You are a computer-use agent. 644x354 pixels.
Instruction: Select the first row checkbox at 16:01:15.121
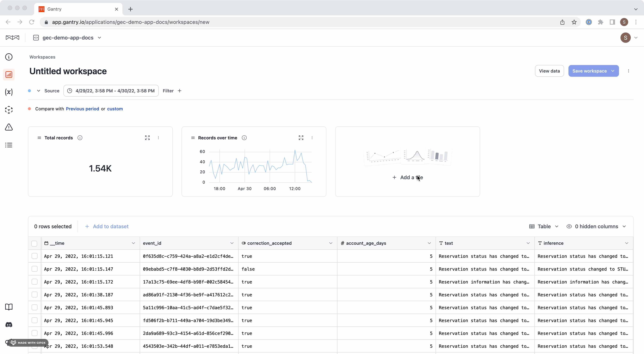click(x=35, y=256)
